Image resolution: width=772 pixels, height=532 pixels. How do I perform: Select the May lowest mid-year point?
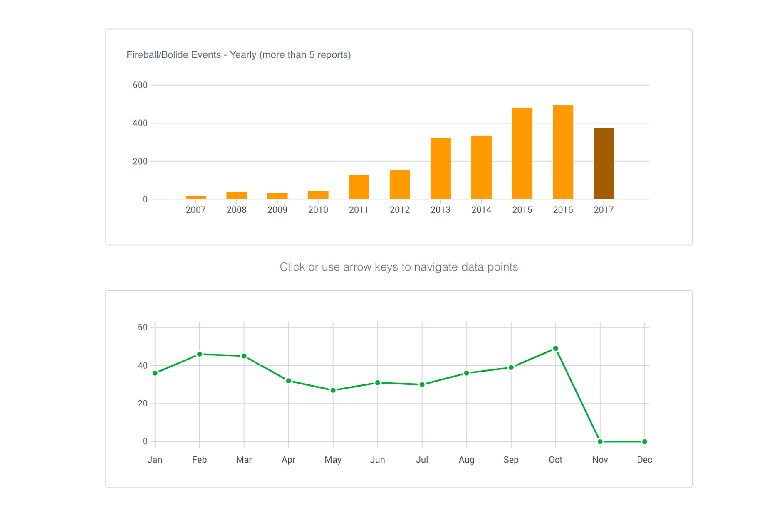point(333,390)
